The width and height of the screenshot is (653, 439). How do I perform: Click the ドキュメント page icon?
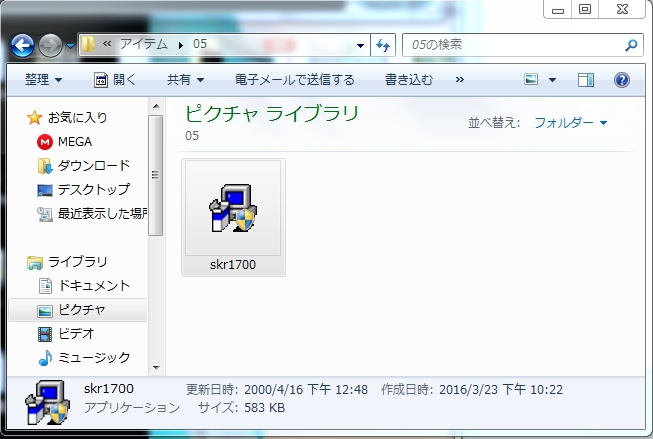(45, 286)
